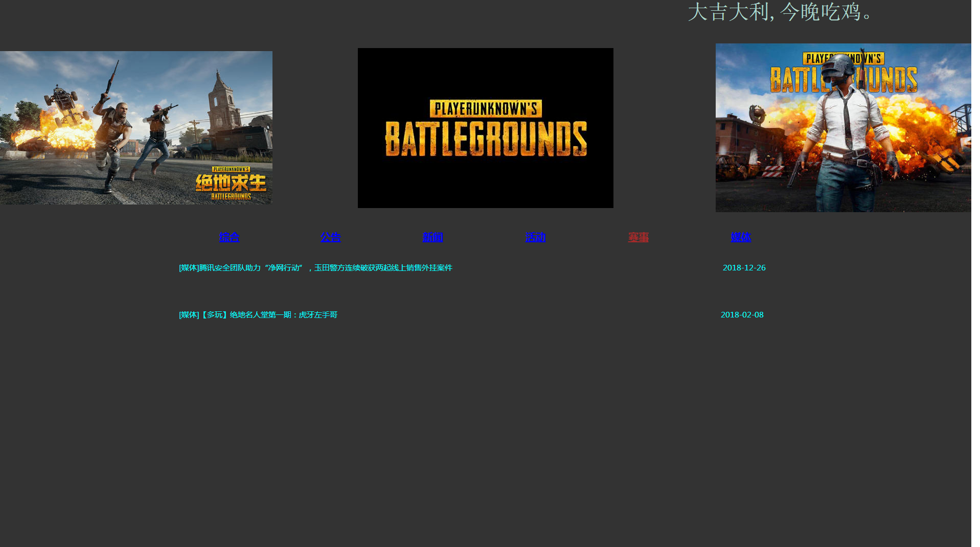This screenshot has width=980, height=547.
Task: Open the 腾讯安全团队助力 净网行动 article
Action: [316, 268]
